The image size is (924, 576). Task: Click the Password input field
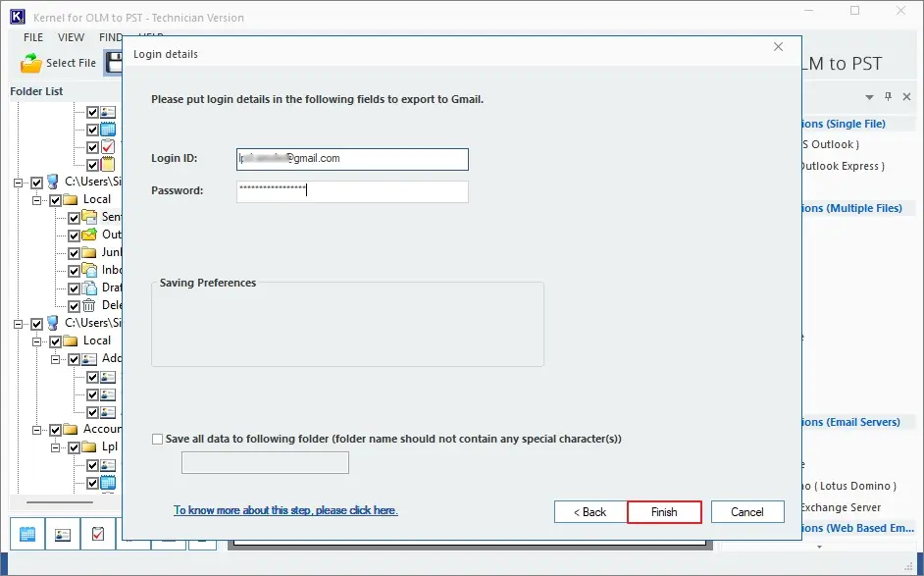[x=352, y=191]
